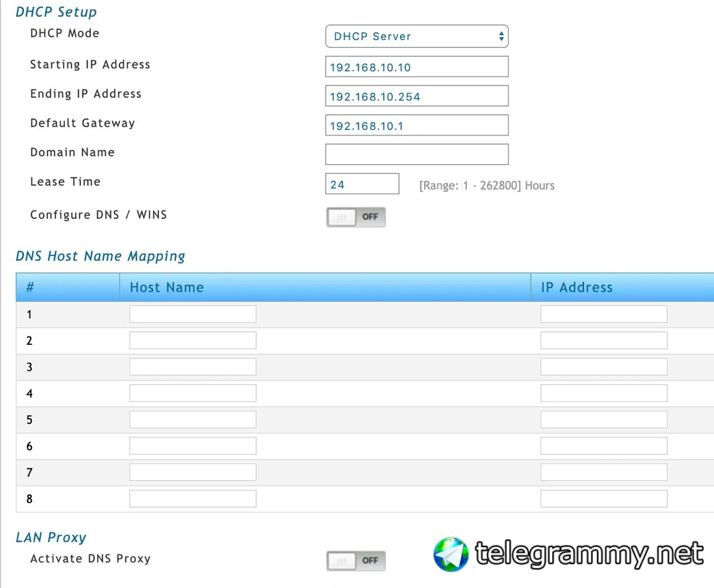Click IP Address field in row 1

pos(604,314)
